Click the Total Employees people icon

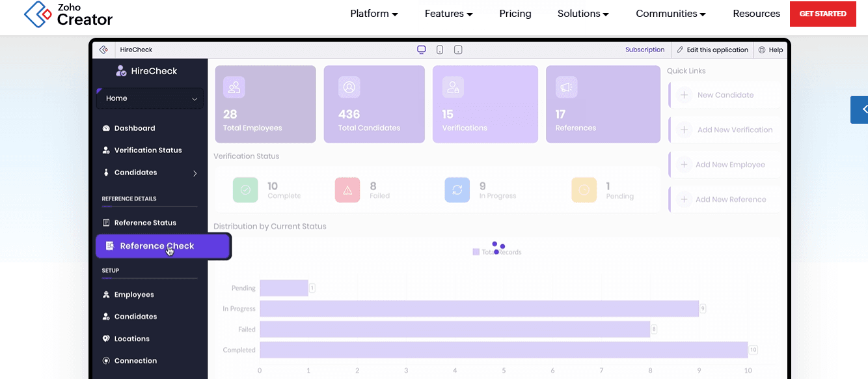click(234, 87)
